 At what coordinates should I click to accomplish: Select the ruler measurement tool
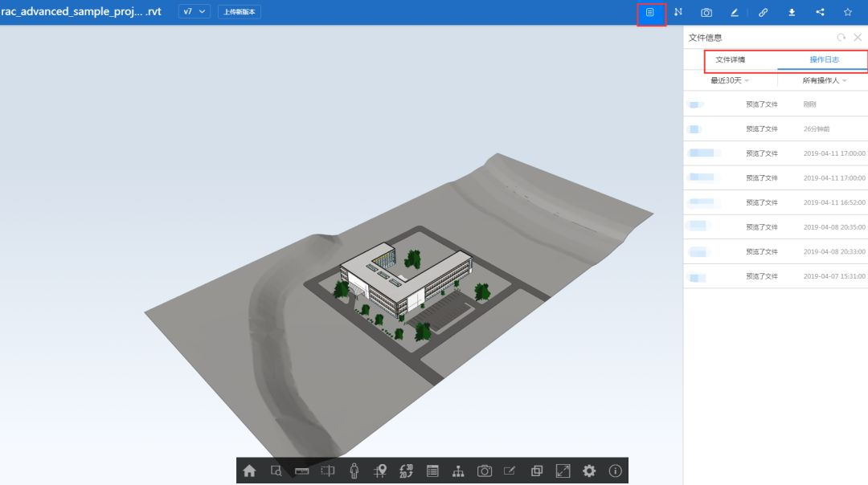tap(302, 471)
